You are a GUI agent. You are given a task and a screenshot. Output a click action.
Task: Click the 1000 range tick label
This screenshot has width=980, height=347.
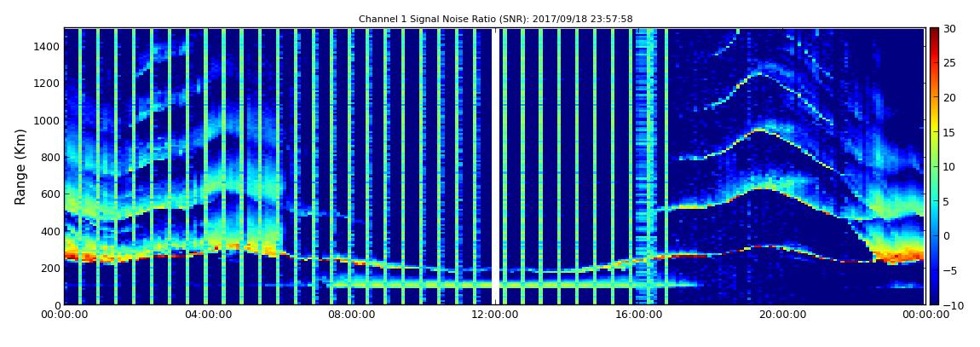pyautogui.click(x=48, y=121)
